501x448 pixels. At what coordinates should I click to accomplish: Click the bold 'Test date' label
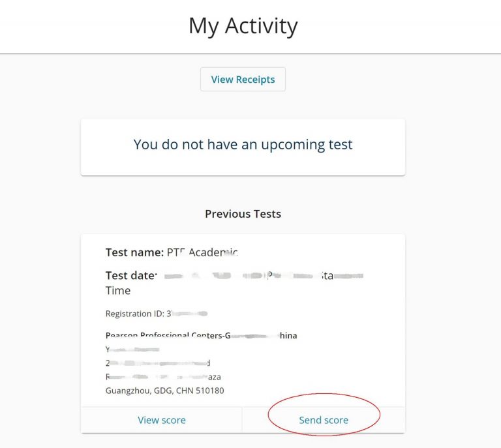(130, 276)
